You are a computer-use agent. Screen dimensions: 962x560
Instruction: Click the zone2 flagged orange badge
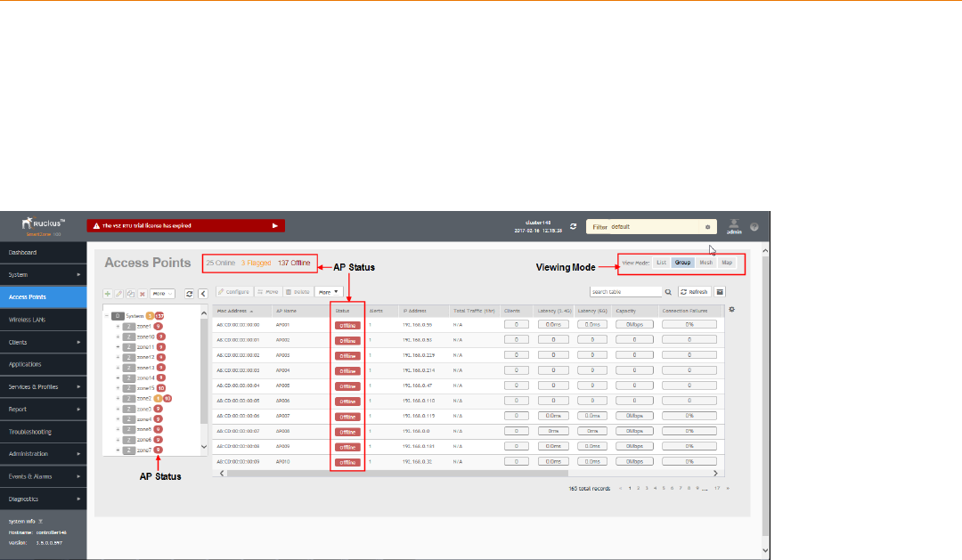(158, 399)
